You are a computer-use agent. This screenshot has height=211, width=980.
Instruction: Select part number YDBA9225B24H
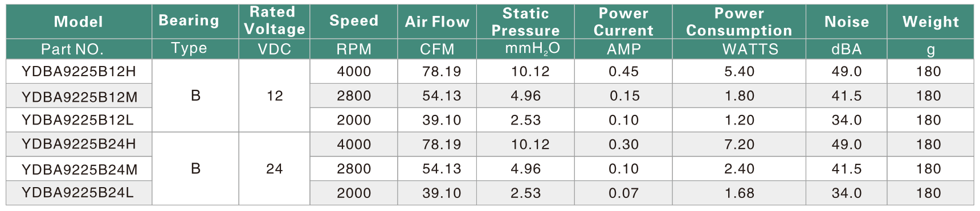[79, 144]
